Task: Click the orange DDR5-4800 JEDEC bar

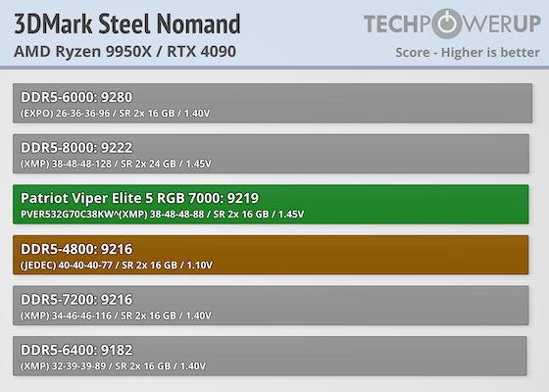Action: coord(271,255)
